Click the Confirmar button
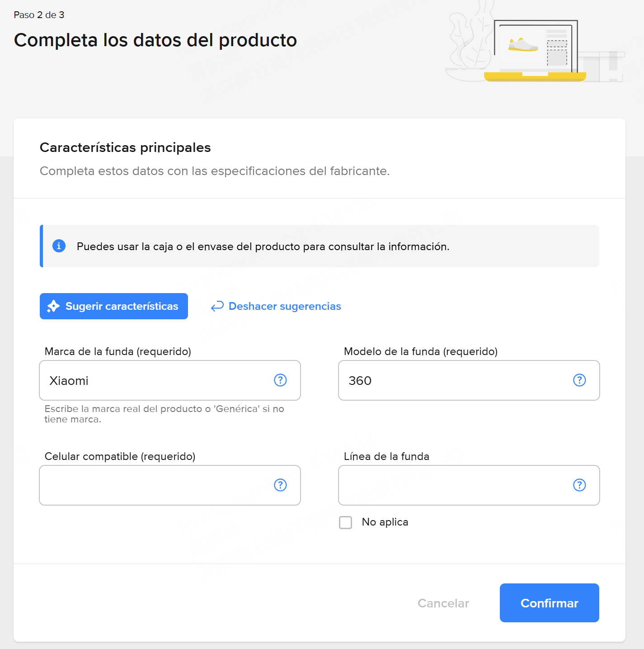The width and height of the screenshot is (644, 649). [549, 603]
